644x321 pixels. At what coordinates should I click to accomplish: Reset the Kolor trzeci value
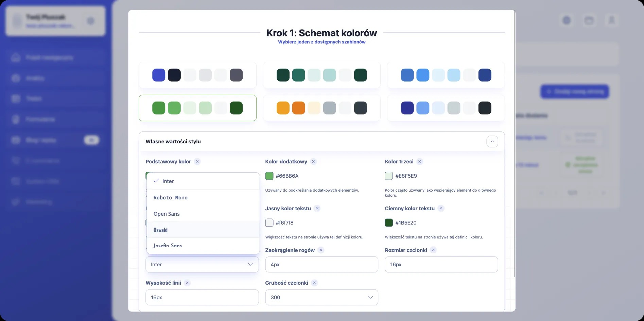click(x=420, y=162)
